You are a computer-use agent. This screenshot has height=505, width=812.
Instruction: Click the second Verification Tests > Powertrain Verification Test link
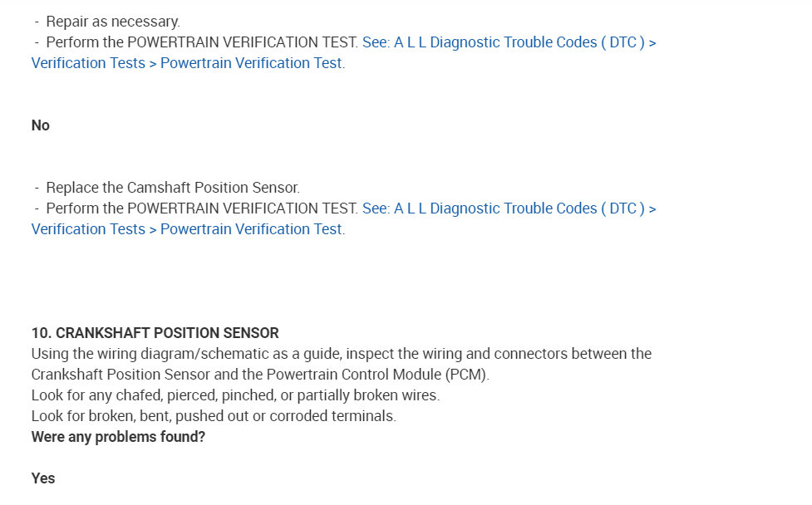(x=187, y=229)
